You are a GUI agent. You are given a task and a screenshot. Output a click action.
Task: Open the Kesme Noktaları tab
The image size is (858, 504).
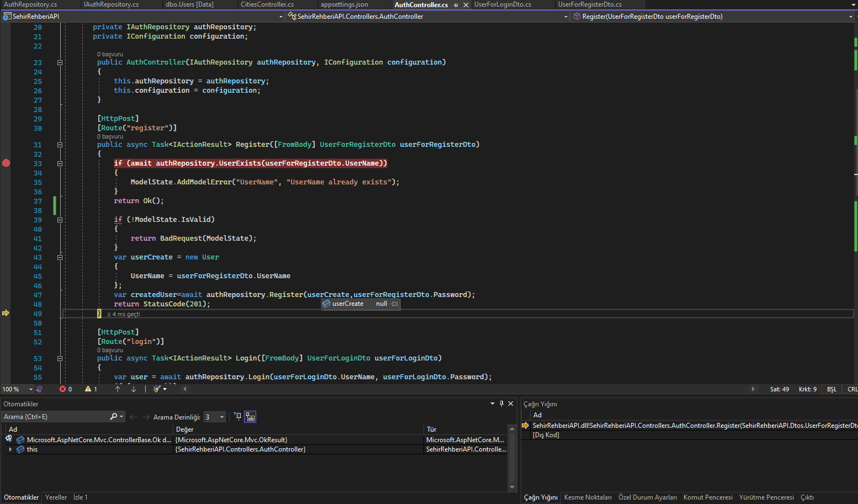click(587, 497)
